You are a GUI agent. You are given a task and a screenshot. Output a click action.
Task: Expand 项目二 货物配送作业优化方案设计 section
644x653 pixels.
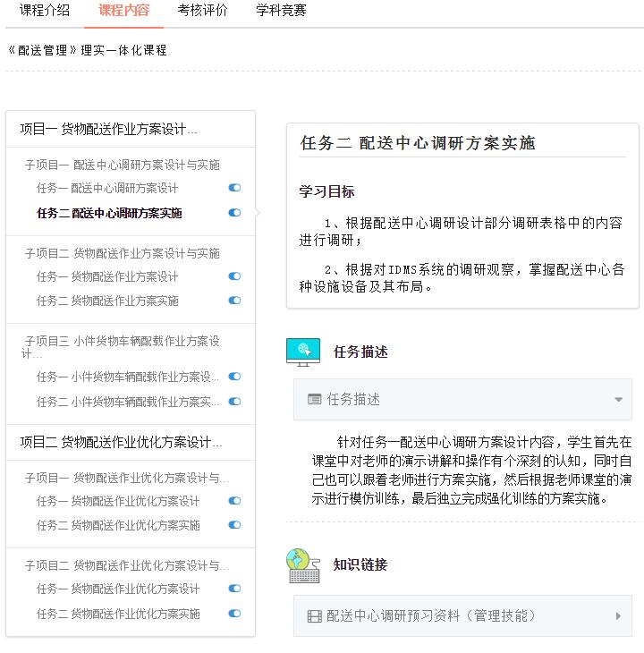click(121, 442)
